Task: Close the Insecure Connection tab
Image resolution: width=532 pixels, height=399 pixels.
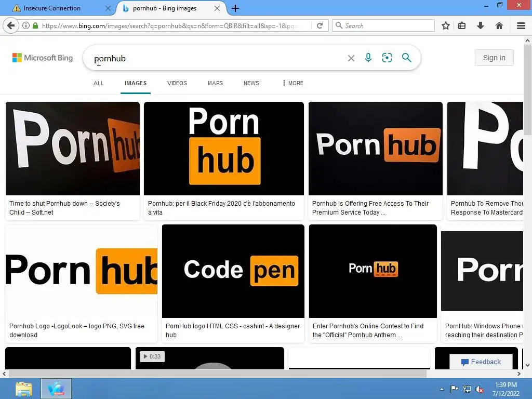Action: click(108, 8)
